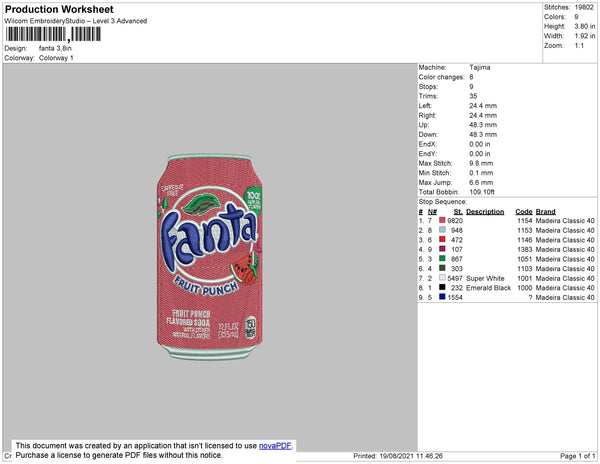The image size is (600, 464).
Task: Click the 'Colorway 1' value
Action: (56, 58)
